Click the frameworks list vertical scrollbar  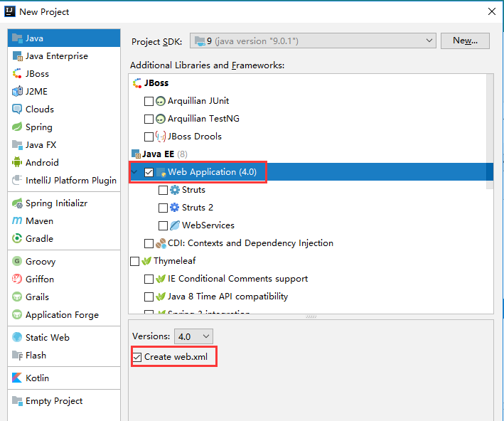(x=490, y=132)
